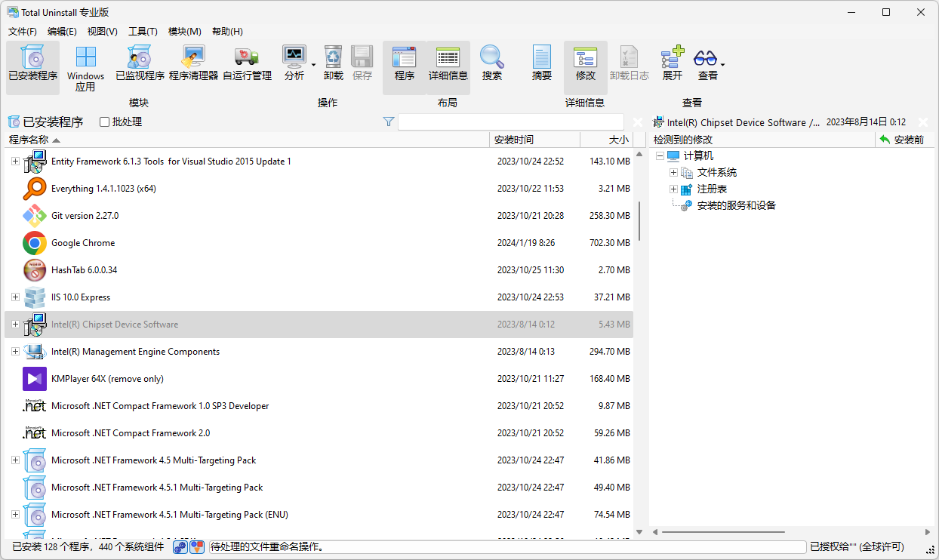This screenshot has width=939, height=560.
Task: Click the Intel(R) Chipset details pane title
Action: [x=744, y=122]
